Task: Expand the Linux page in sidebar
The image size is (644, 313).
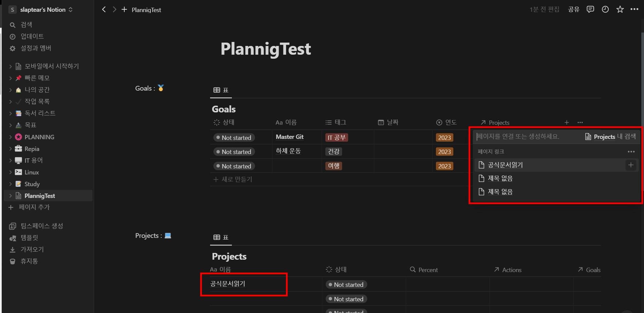Action: point(10,172)
